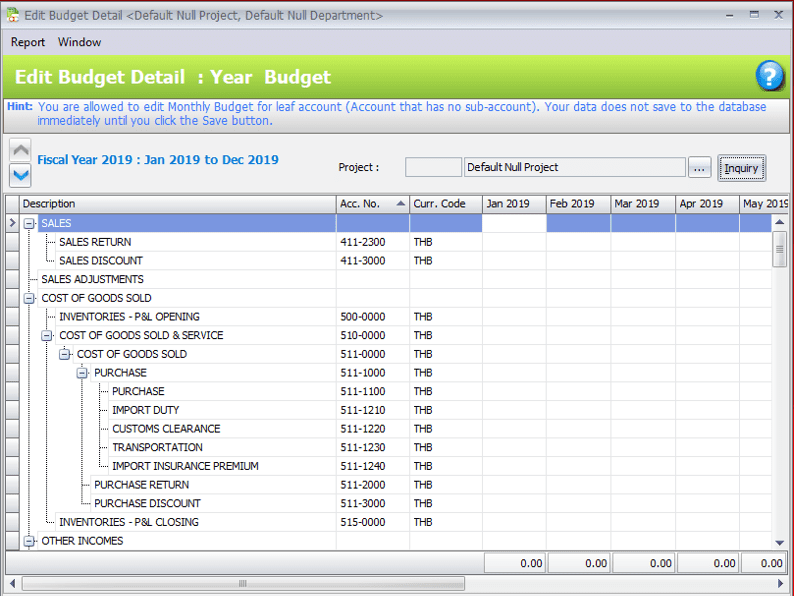Collapse the OTHER INCOMES node
The width and height of the screenshot is (794, 596).
pyautogui.click(x=29, y=541)
